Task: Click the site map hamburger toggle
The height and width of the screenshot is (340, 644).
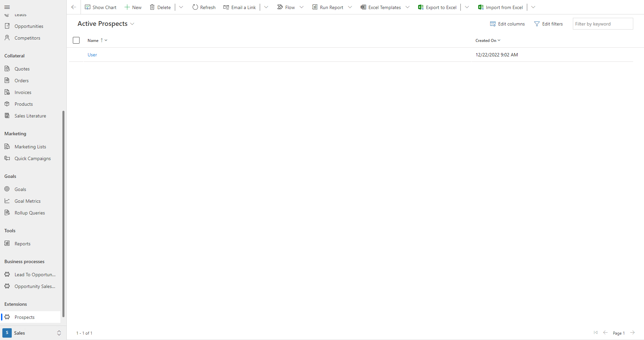Action: pos(7,7)
